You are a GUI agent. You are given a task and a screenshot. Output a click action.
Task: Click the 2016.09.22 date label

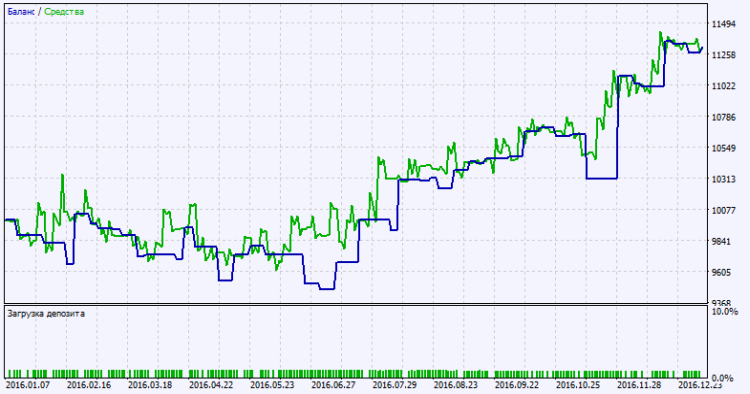(517, 385)
